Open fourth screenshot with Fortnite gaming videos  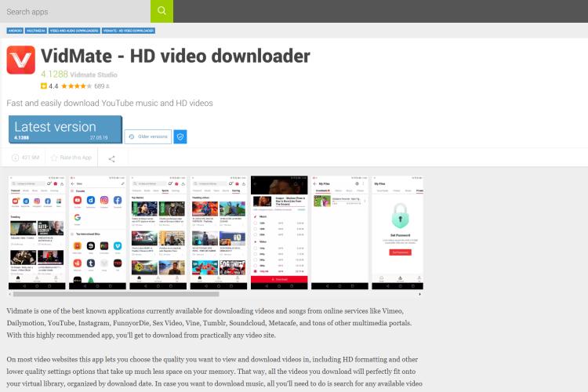[219, 232]
